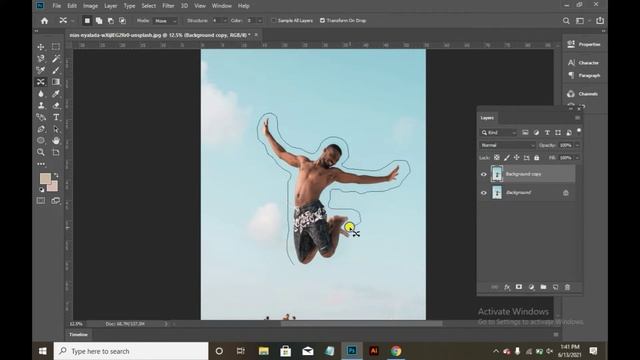Viewport: 640px width, 360px height.
Task: Click the foreground color swatch
Action: tap(45, 178)
